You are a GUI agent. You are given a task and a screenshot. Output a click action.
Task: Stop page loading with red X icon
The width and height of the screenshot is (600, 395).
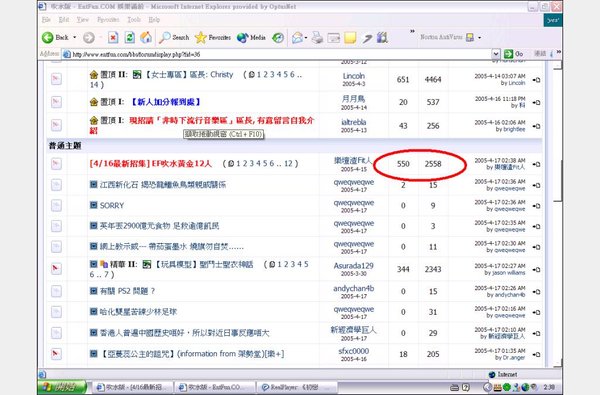tap(113, 38)
